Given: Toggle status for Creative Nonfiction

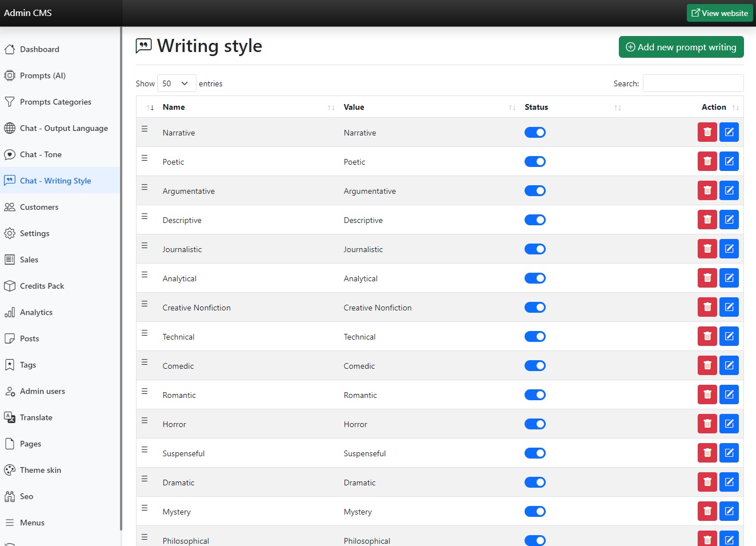Looking at the screenshot, I should point(535,308).
